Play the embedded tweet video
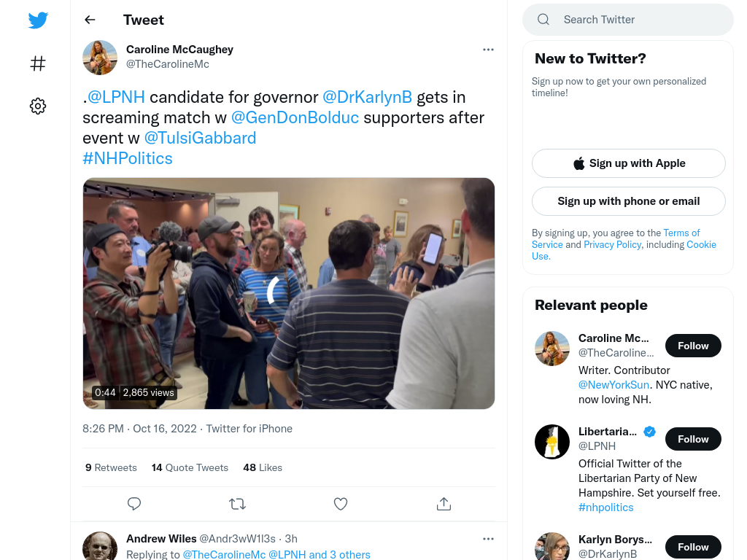The image size is (747, 560). click(x=289, y=293)
